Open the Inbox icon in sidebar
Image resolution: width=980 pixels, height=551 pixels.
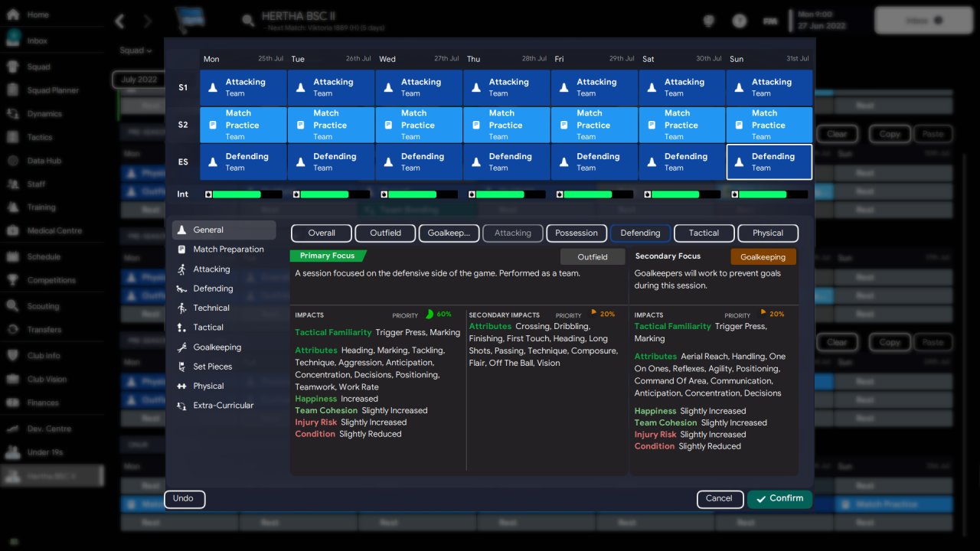click(13, 38)
